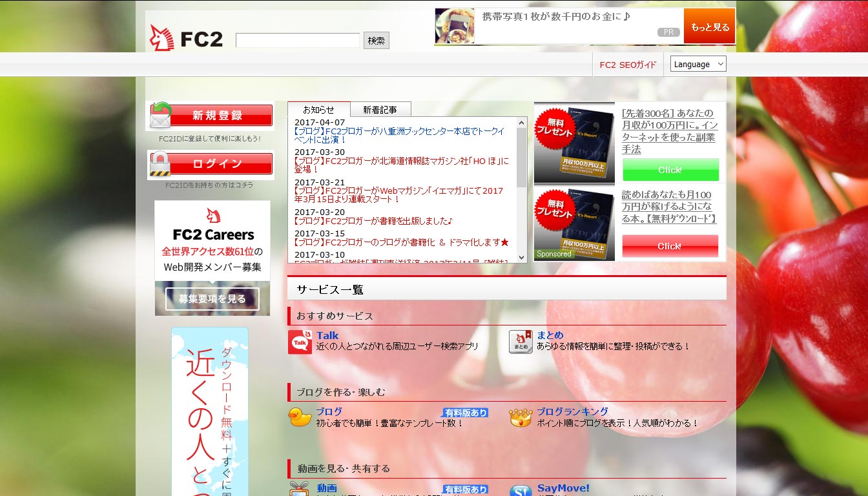Open the 2017-03-20 書籍を出版しました news item

point(374,221)
